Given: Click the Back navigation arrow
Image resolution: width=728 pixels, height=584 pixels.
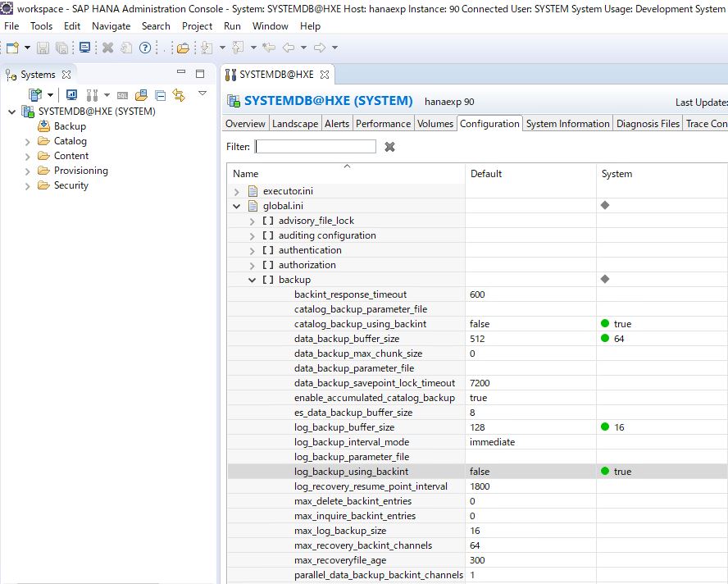Looking at the screenshot, I should 289,48.
